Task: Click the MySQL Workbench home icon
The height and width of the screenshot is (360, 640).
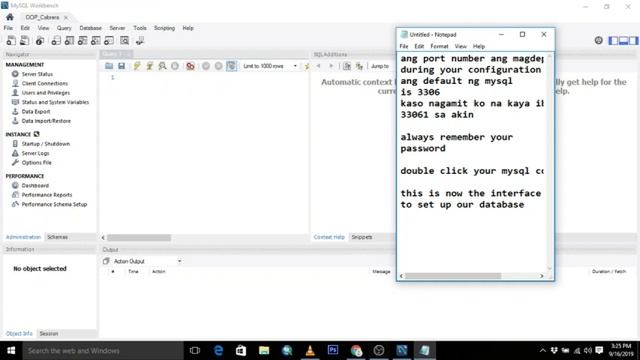Action: click(10, 17)
